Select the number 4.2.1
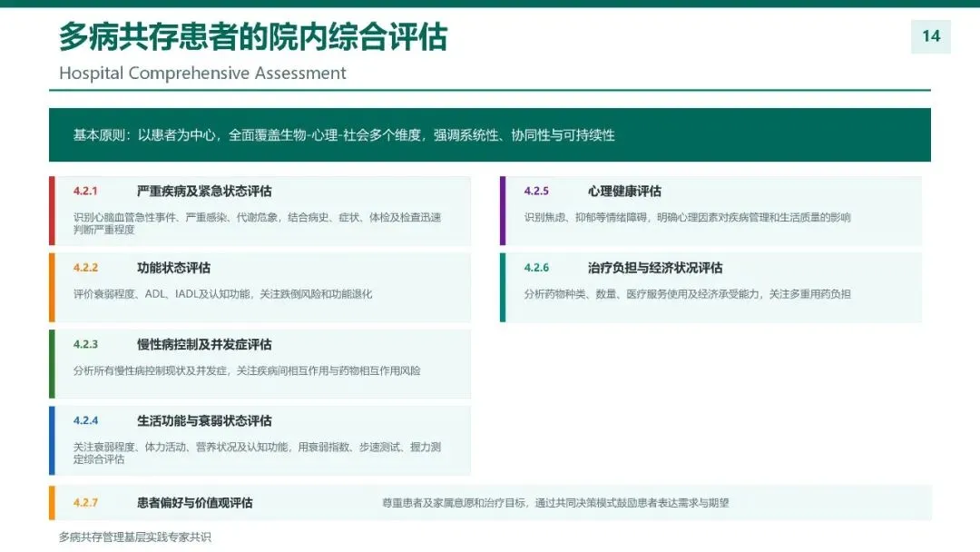This screenshot has width=980, height=552. click(x=85, y=192)
